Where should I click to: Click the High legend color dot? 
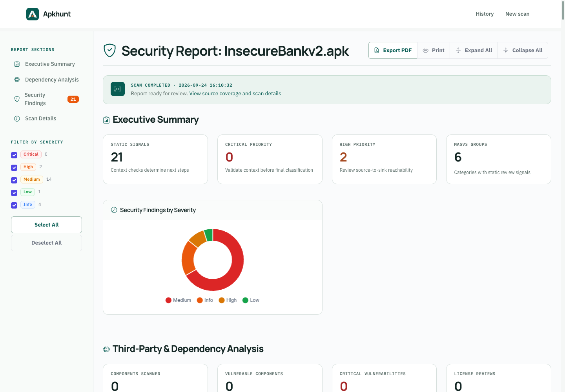point(222,300)
